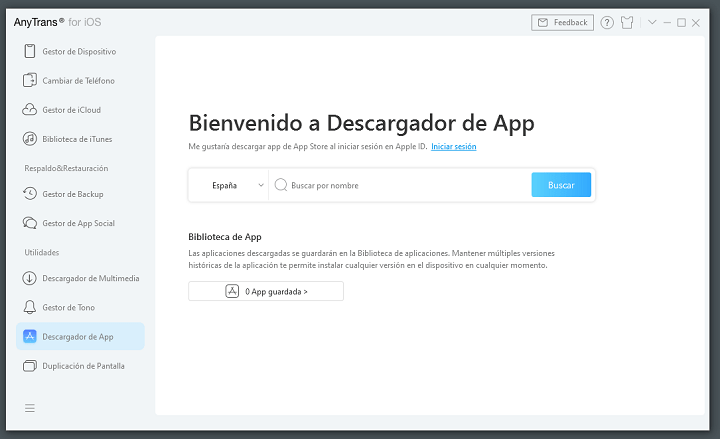Image resolution: width=720 pixels, height=439 pixels.
Task: Select Gestor de App Social
Action: pyautogui.click(x=80, y=223)
